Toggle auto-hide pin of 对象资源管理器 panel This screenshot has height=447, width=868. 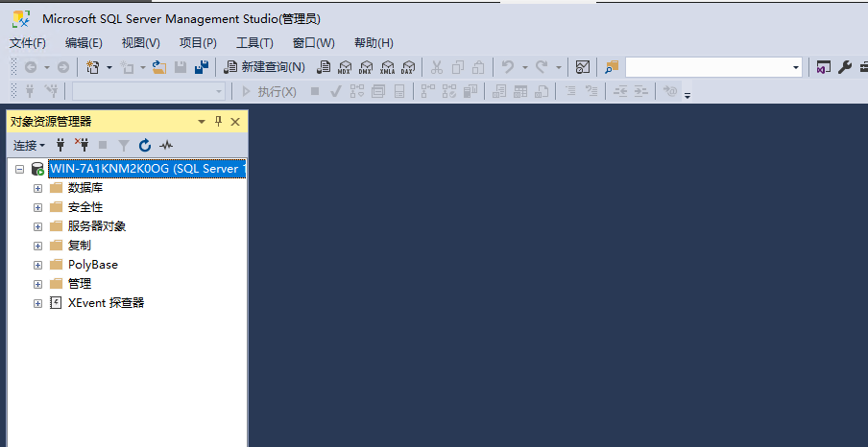[x=218, y=122]
